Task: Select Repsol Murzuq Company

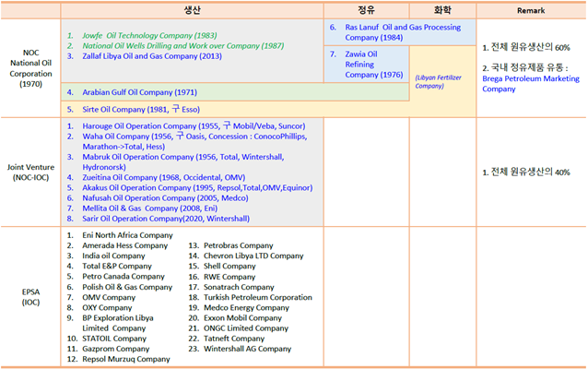Action: click(x=126, y=359)
